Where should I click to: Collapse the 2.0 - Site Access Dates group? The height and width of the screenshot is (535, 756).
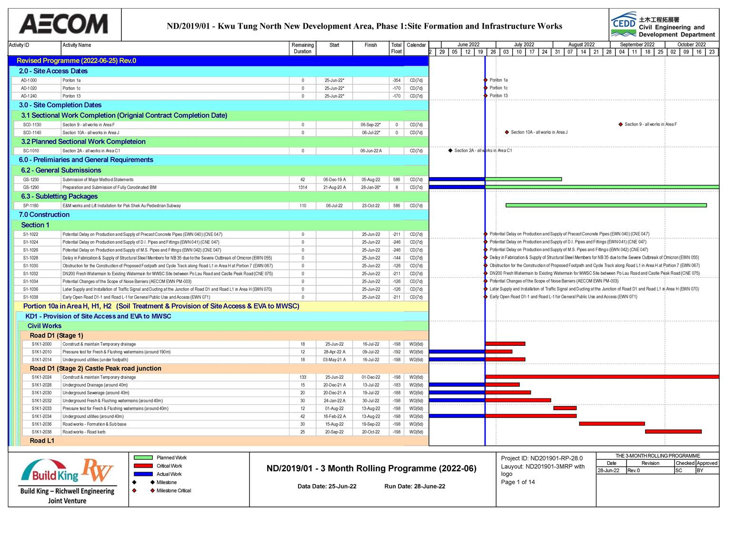click(x=219, y=71)
